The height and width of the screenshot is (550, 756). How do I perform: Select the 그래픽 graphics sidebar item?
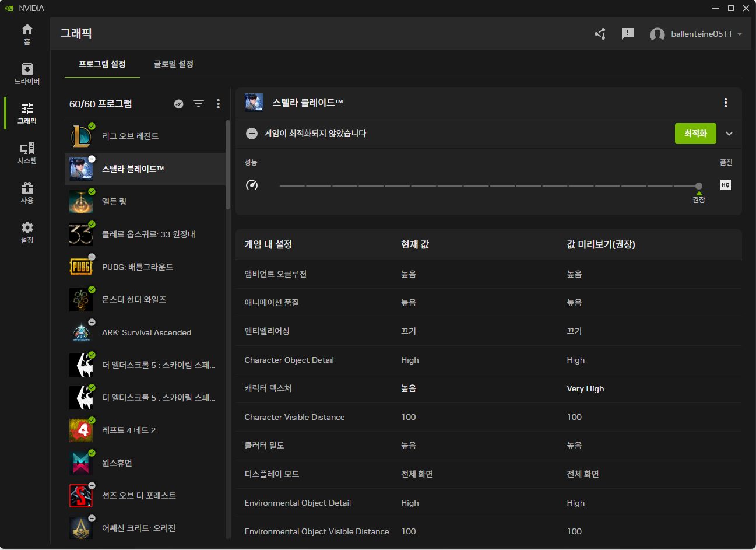[x=27, y=114]
